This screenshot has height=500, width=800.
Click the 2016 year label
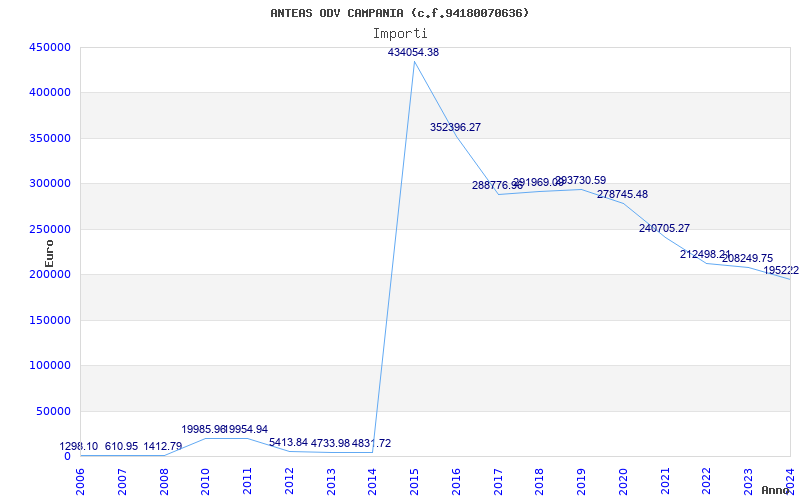tap(456, 481)
